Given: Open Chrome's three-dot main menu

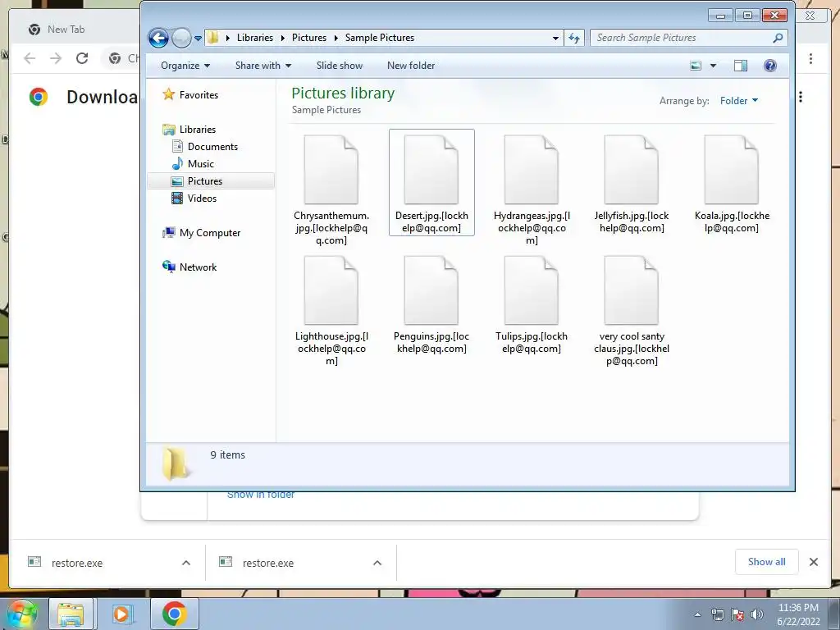Looking at the screenshot, I should (x=810, y=58).
